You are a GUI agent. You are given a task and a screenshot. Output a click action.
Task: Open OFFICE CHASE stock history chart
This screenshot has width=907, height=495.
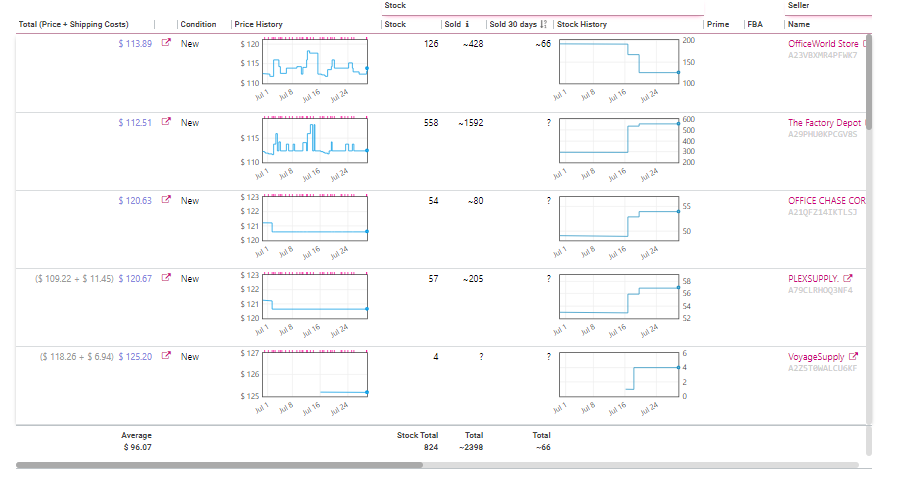coord(619,218)
